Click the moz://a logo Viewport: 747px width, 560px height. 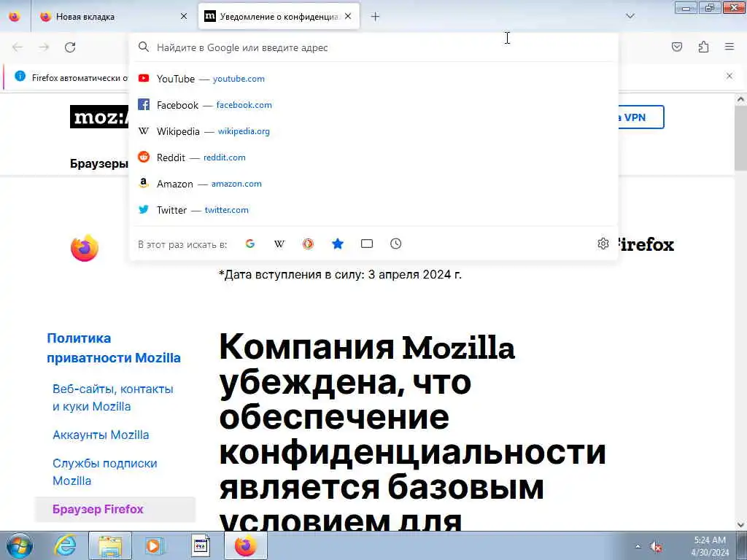pyautogui.click(x=99, y=117)
